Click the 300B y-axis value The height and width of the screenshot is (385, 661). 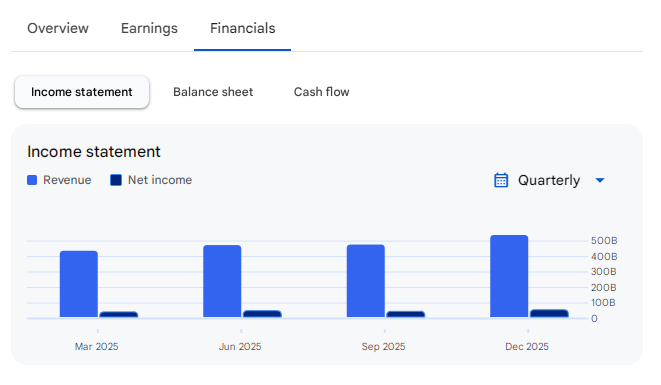point(603,272)
